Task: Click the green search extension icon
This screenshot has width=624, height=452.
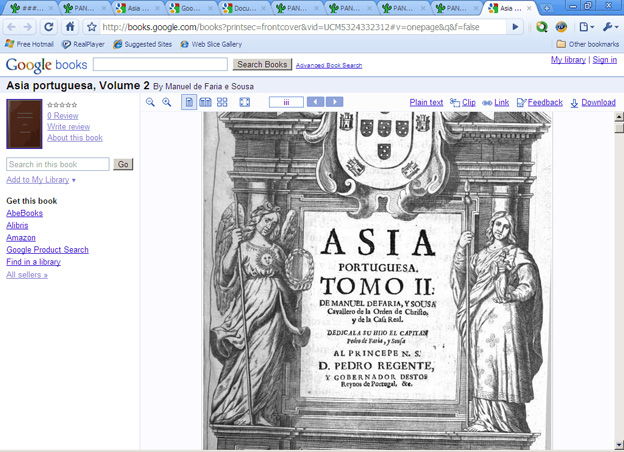Action: point(542,27)
